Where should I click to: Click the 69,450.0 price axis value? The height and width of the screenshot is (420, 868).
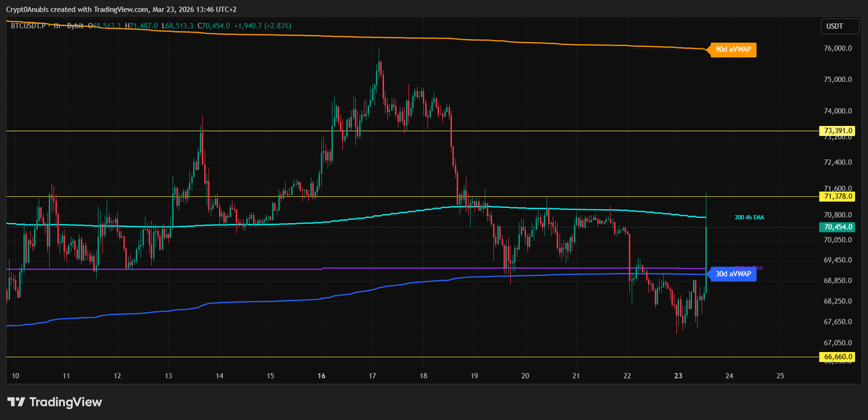[838, 260]
